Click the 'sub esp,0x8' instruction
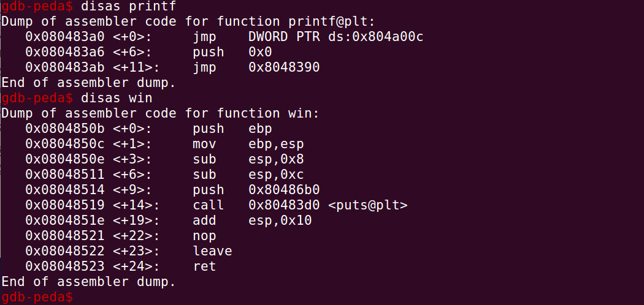This screenshot has height=305, width=644. (x=248, y=159)
